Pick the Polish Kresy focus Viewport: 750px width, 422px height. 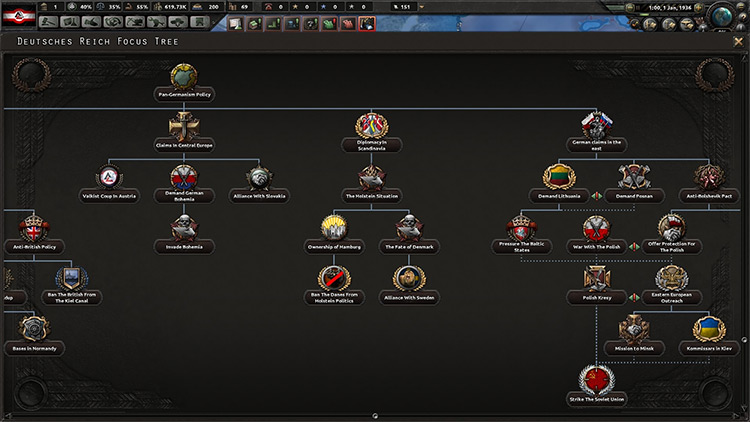coord(596,285)
